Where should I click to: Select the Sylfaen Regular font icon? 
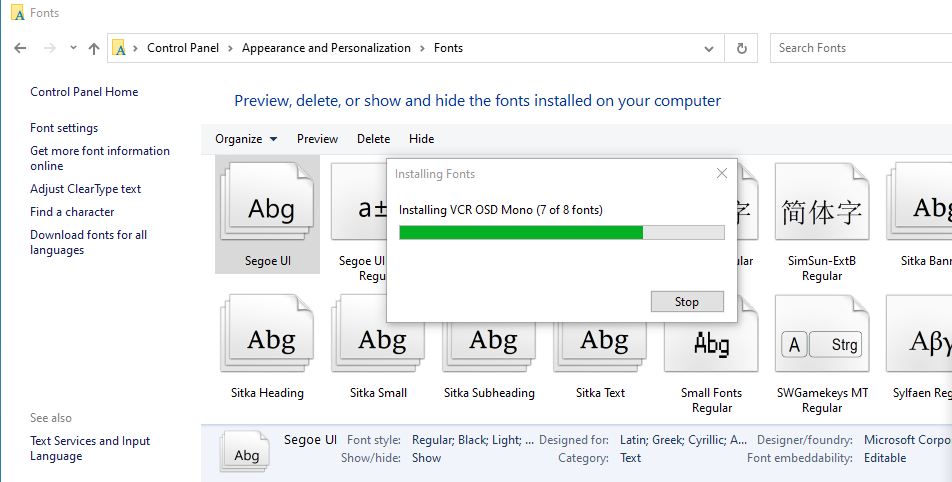pyautogui.click(x=920, y=334)
